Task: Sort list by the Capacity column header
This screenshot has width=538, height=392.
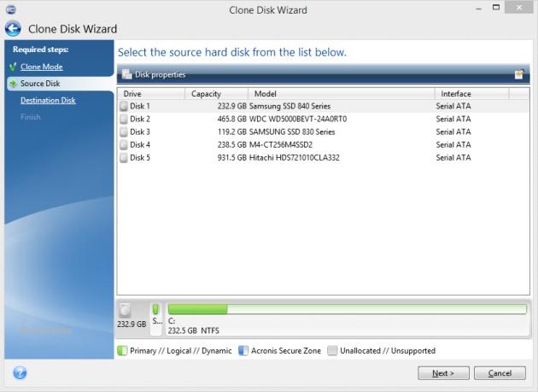Action: pyautogui.click(x=216, y=93)
